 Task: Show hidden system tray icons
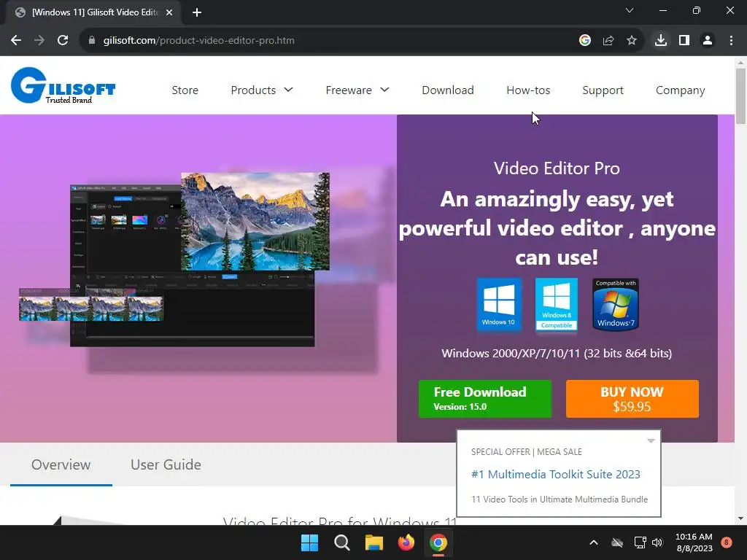[594, 542]
